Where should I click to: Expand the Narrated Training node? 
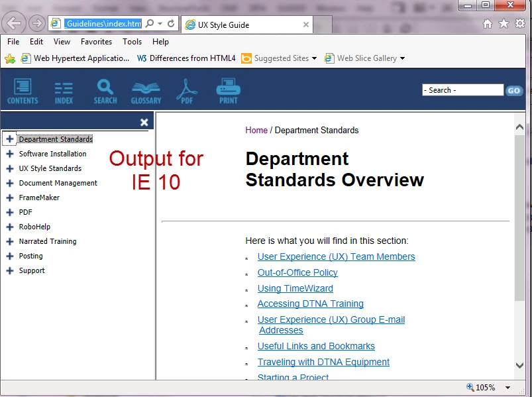pyautogui.click(x=9, y=241)
